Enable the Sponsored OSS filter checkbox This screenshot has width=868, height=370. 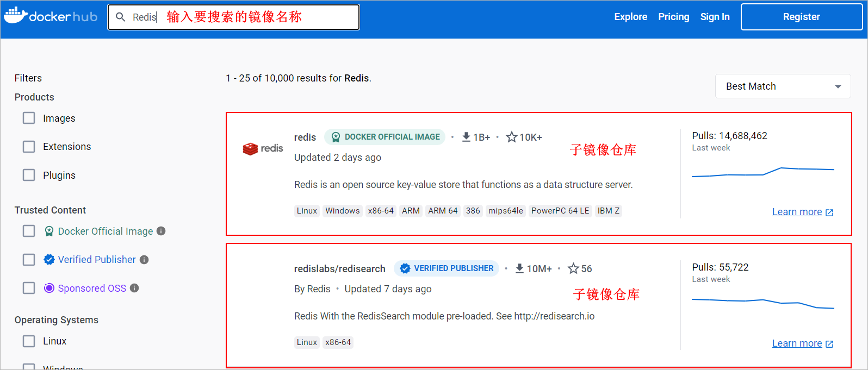point(29,288)
